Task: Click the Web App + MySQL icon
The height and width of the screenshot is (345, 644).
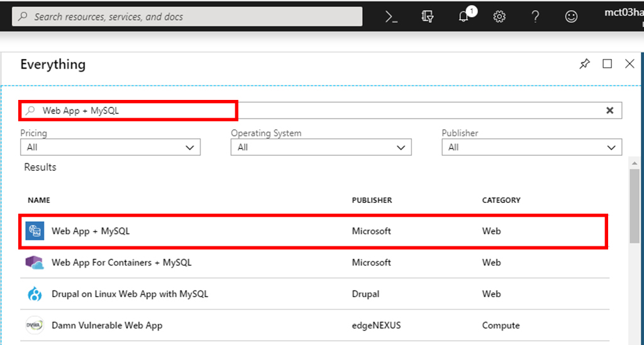Action: [x=35, y=231]
